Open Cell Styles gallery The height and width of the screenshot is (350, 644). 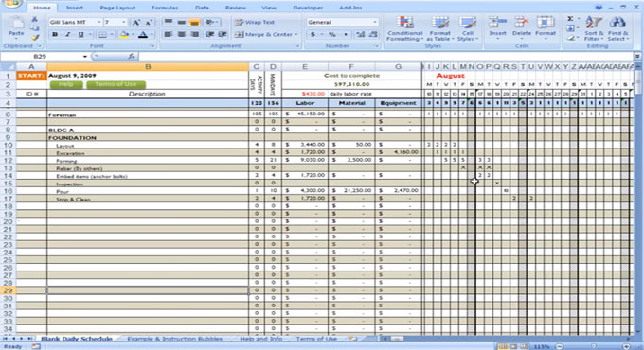click(468, 28)
